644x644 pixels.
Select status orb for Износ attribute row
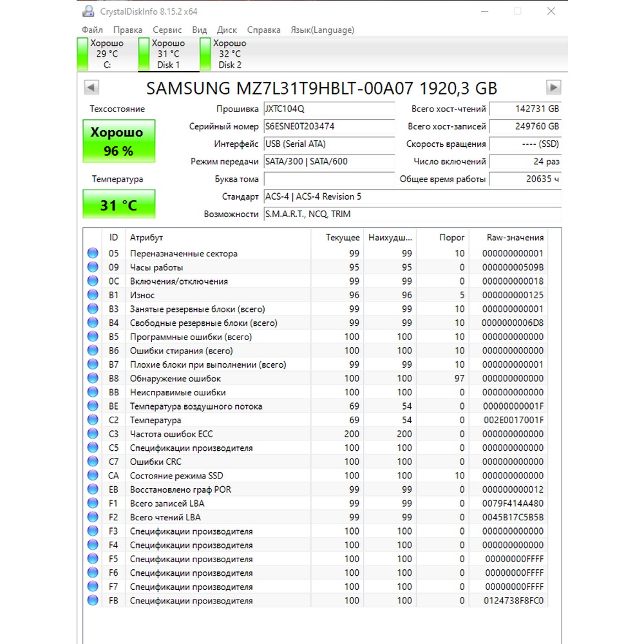(x=93, y=295)
